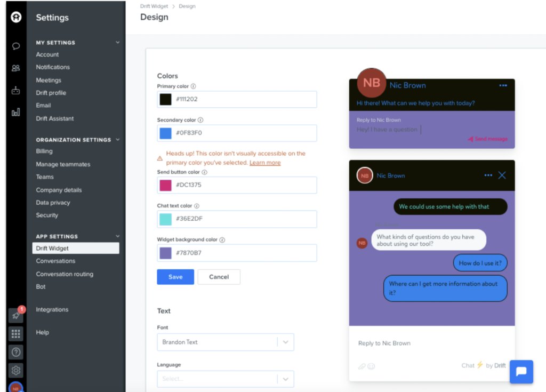546x392 pixels.
Task: Click the warning triangle icon
Action: (x=160, y=158)
